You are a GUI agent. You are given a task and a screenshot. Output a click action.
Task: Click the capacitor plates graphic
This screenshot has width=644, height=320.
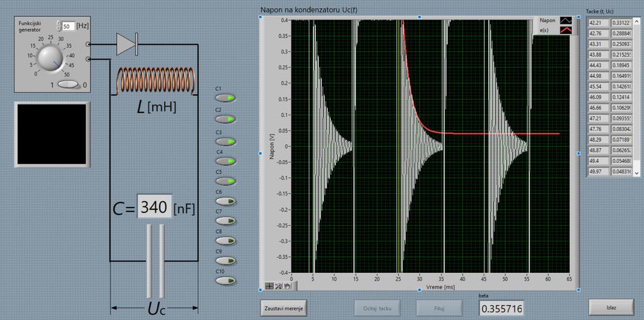[x=155, y=260]
